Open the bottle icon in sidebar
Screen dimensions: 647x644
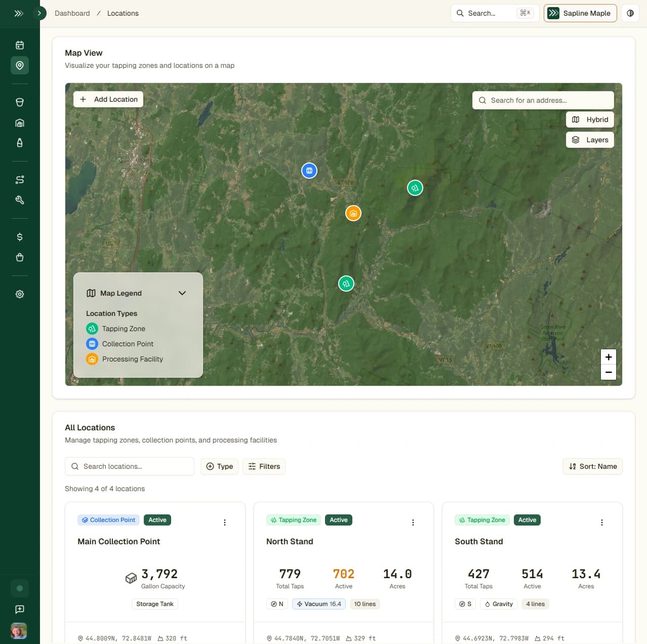(x=20, y=143)
